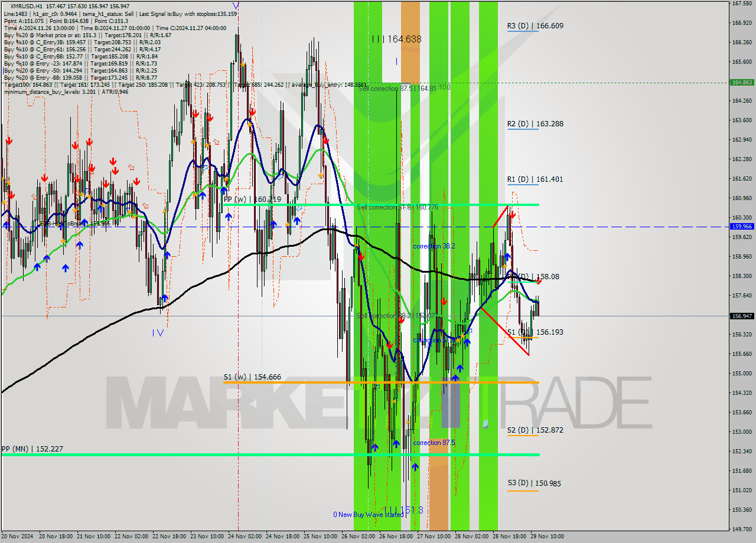The height and width of the screenshot is (543, 756).
Task: Select the I I I 164.638 wave label
Action: [x=397, y=39]
